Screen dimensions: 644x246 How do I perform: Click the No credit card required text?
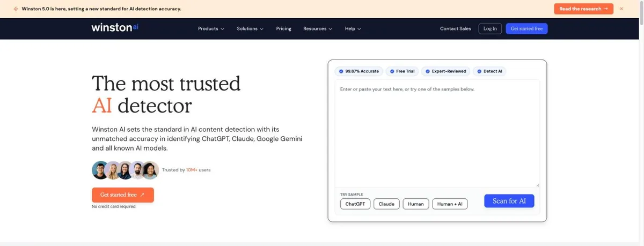point(114,206)
